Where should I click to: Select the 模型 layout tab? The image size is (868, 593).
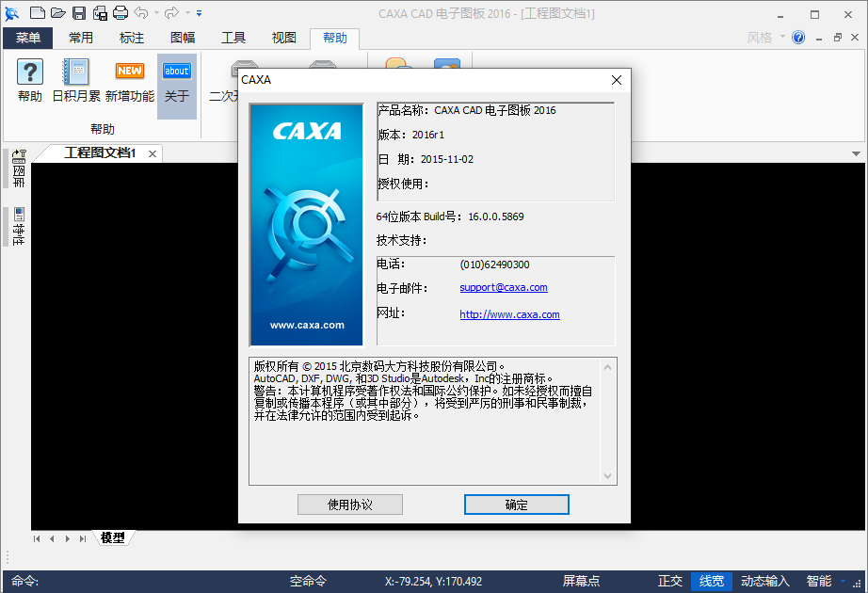(113, 538)
